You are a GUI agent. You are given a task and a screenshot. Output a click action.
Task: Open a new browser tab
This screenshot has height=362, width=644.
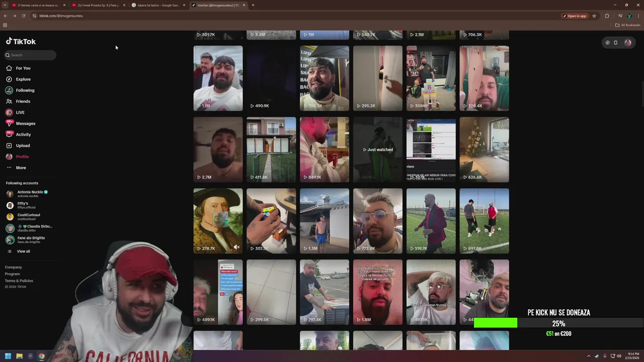tap(253, 5)
